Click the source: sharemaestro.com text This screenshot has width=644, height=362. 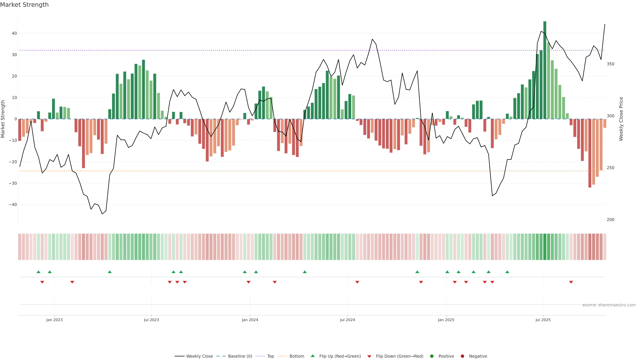[609, 305]
